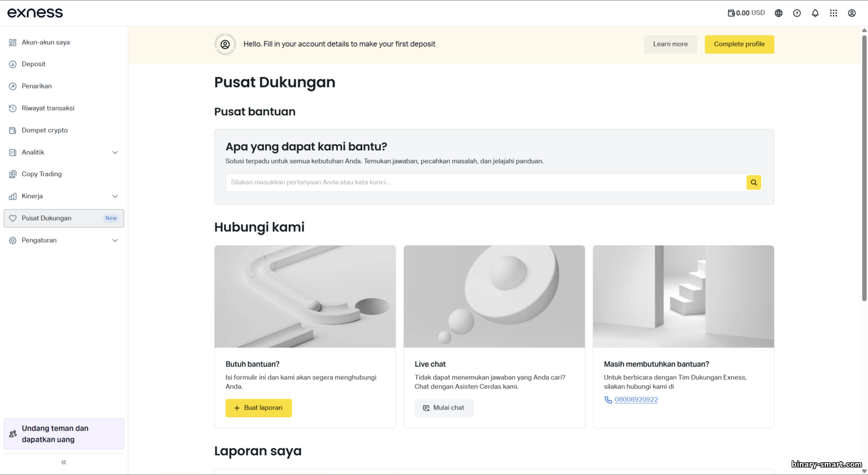Click the page vertical scrollbar
The height and width of the screenshot is (475, 868).
point(864,168)
